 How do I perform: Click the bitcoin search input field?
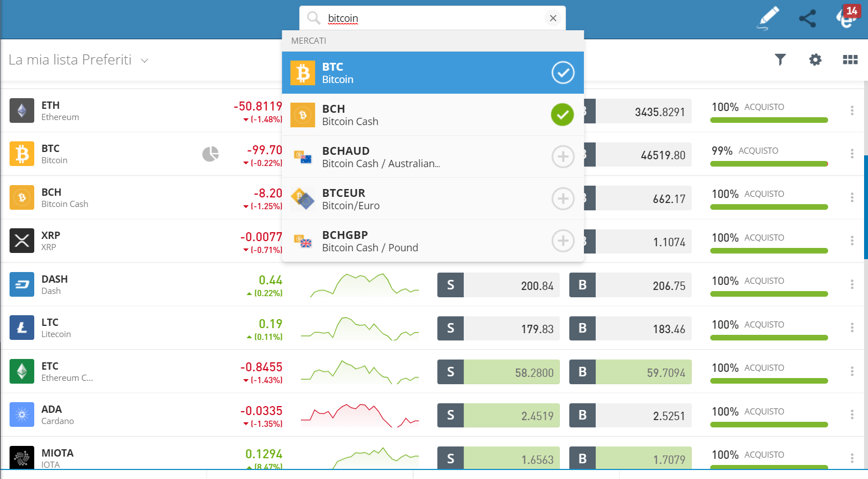pos(432,18)
